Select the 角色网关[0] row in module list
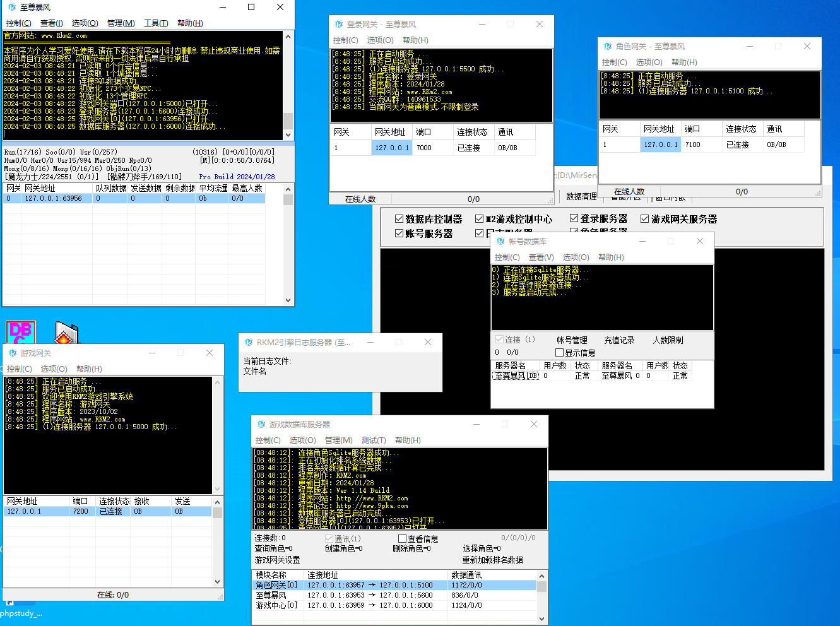Viewport: 840px width, 626px height. 276,585
